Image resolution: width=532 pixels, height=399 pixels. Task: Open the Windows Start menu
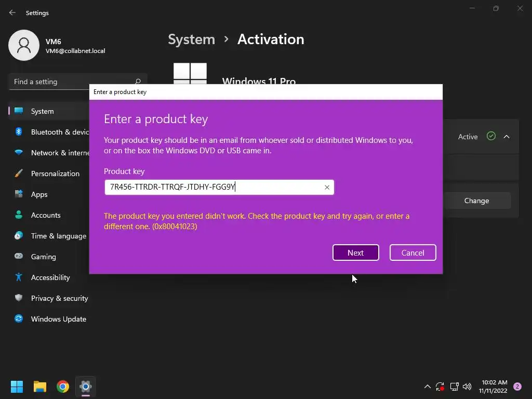[17, 387]
